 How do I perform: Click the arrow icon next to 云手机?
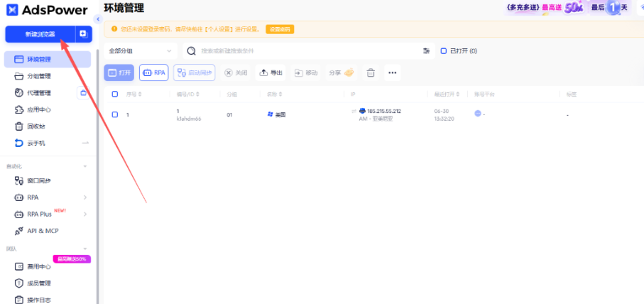tap(85, 143)
